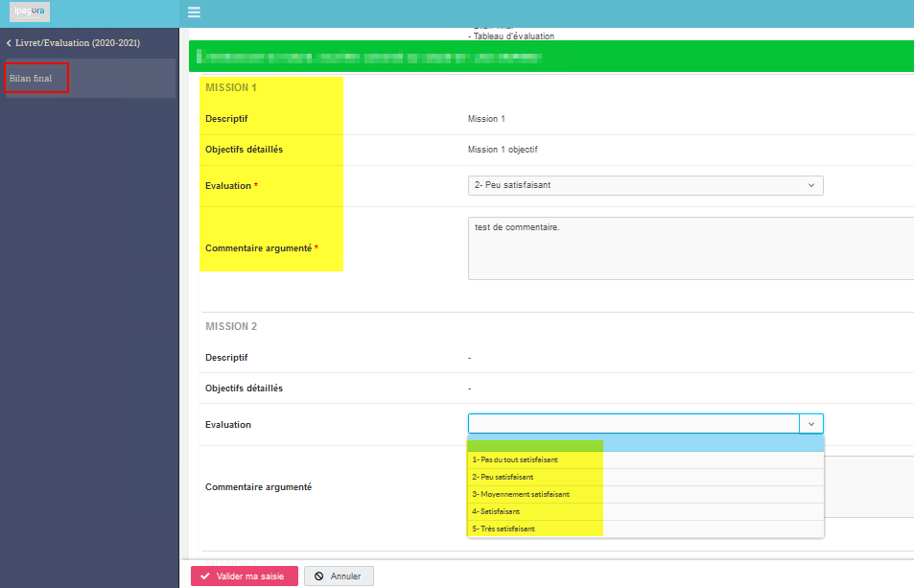Click the 'Mission 1 objectif' text
This screenshot has height=588, width=914.
503,150
